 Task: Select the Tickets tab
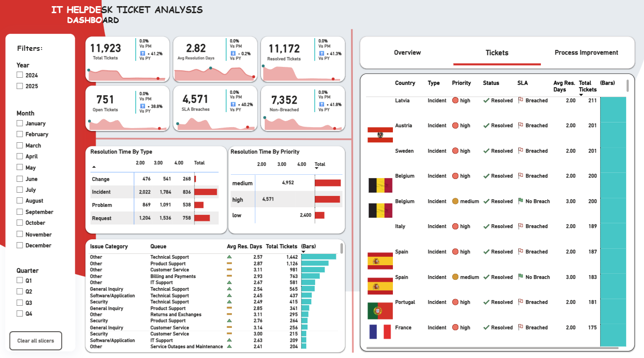click(497, 53)
